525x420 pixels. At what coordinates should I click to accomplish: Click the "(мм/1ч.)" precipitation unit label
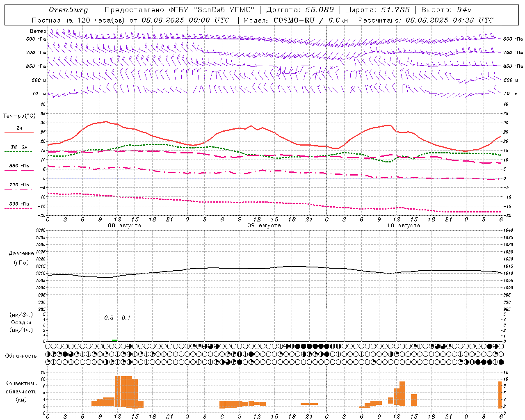point(21,330)
